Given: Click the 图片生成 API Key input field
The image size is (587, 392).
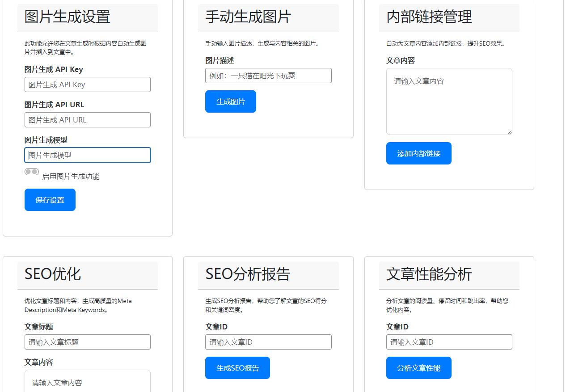Looking at the screenshot, I should click(87, 84).
